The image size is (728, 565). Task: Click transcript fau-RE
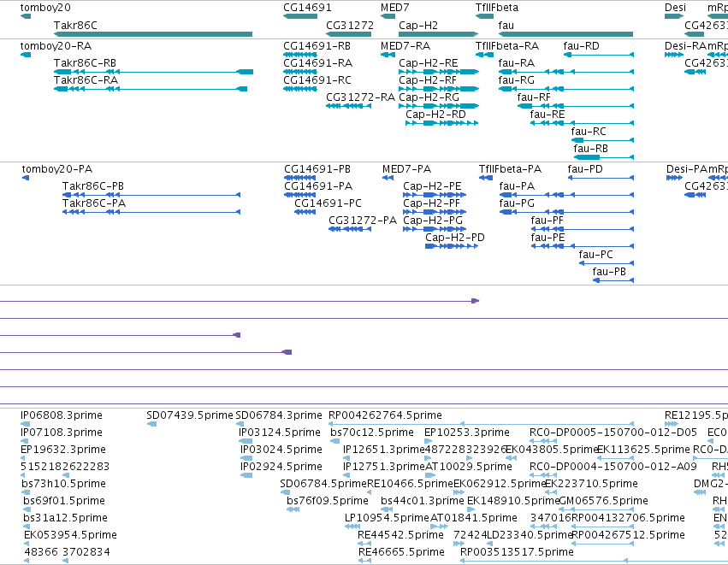coord(547,115)
